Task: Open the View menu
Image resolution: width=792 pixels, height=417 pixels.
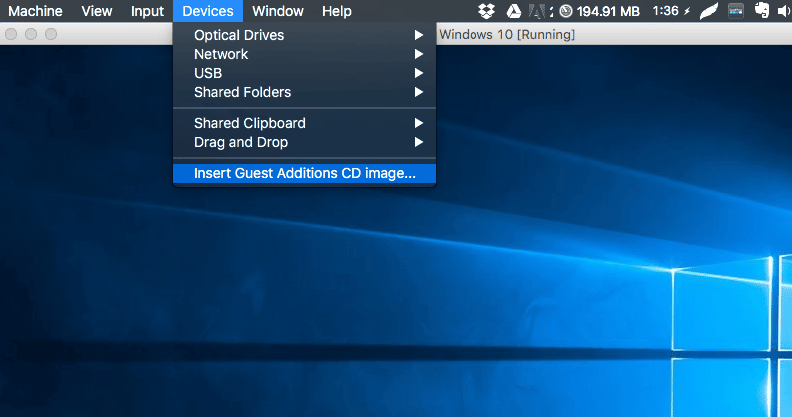Action: click(96, 11)
